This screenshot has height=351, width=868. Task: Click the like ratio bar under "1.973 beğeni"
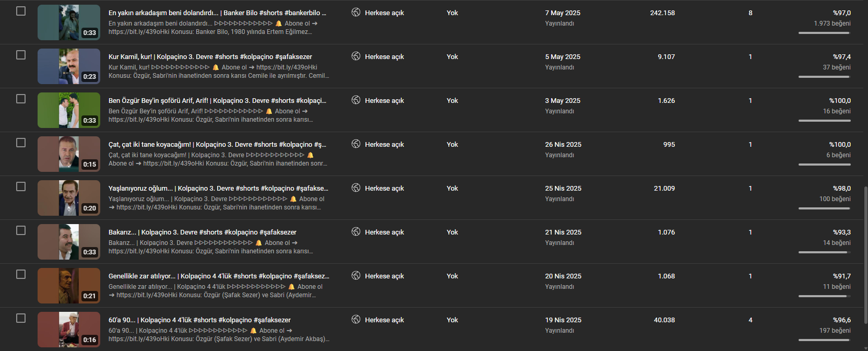824,33
